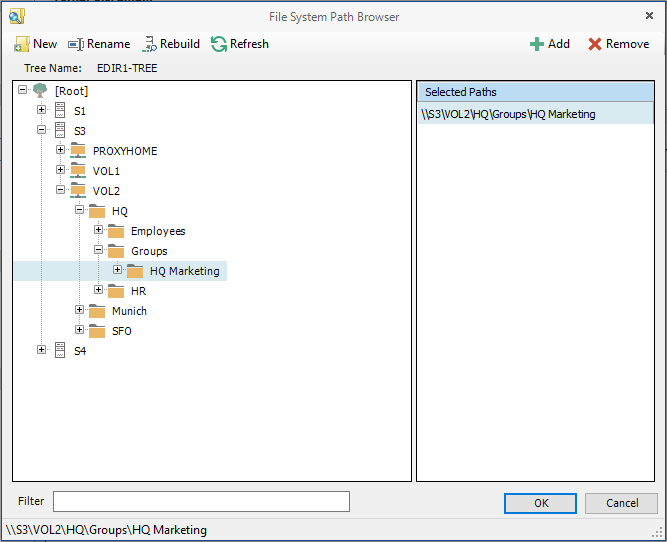The height and width of the screenshot is (542, 667).
Task: Click the status bar path text
Action: (x=106, y=530)
